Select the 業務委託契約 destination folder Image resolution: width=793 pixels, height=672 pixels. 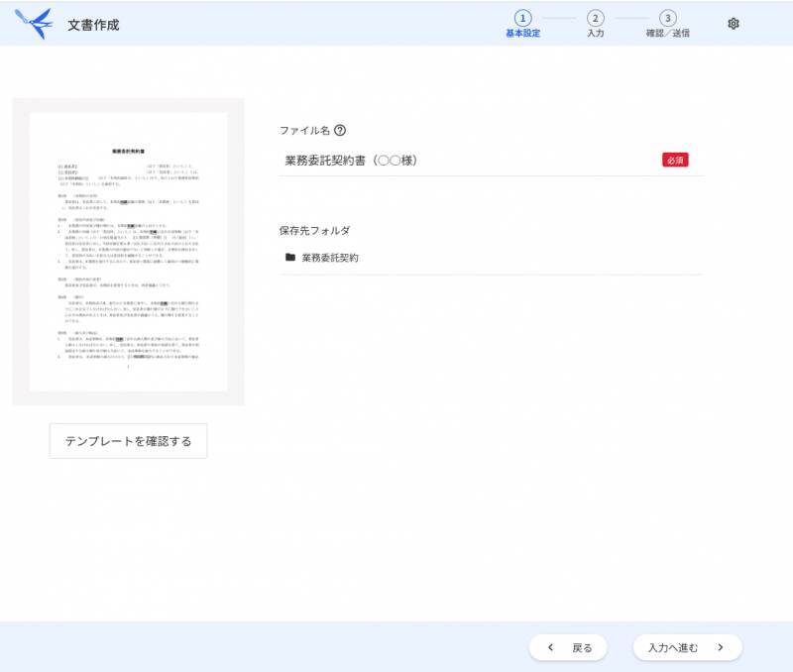pyautogui.click(x=330, y=258)
